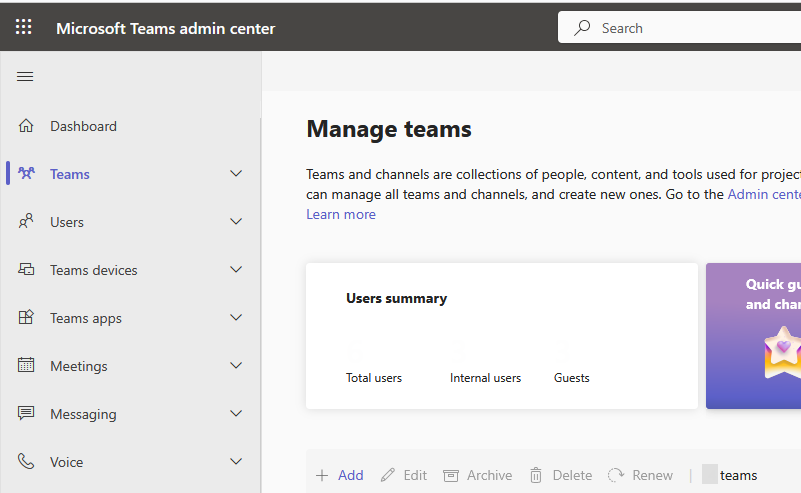Click the Meetings calendar icon
The image size is (801, 493).
26,366
